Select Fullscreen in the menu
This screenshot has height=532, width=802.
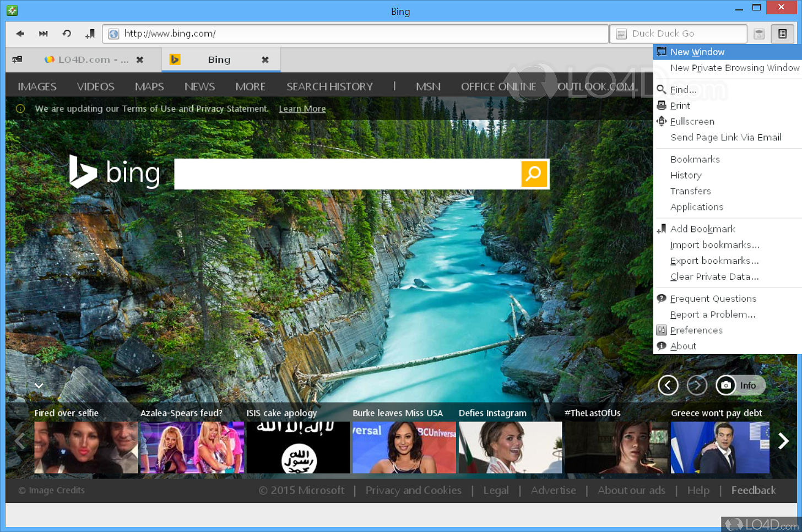point(727,121)
